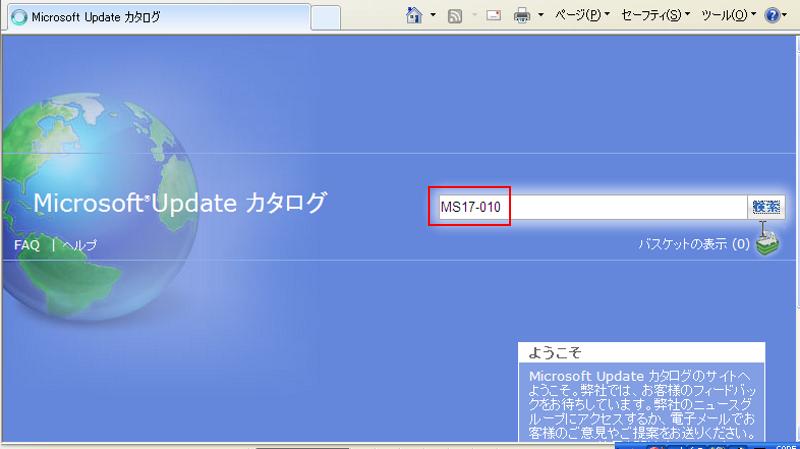
Task: Select the Microsoft Update カタログ tab
Action: (x=159, y=17)
